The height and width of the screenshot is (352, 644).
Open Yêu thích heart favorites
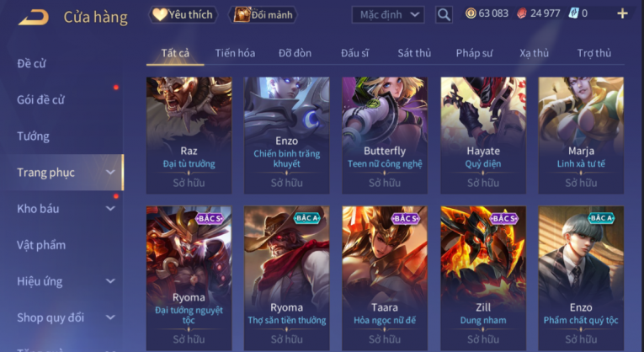click(183, 15)
